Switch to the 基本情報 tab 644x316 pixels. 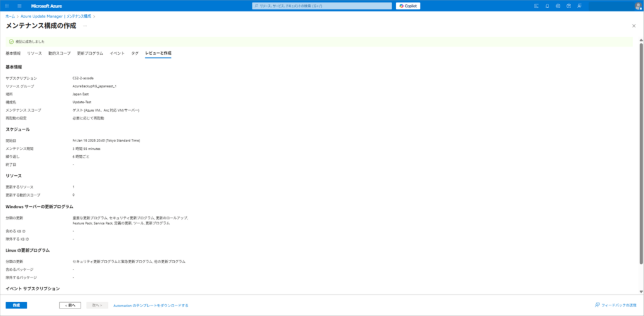tap(13, 53)
